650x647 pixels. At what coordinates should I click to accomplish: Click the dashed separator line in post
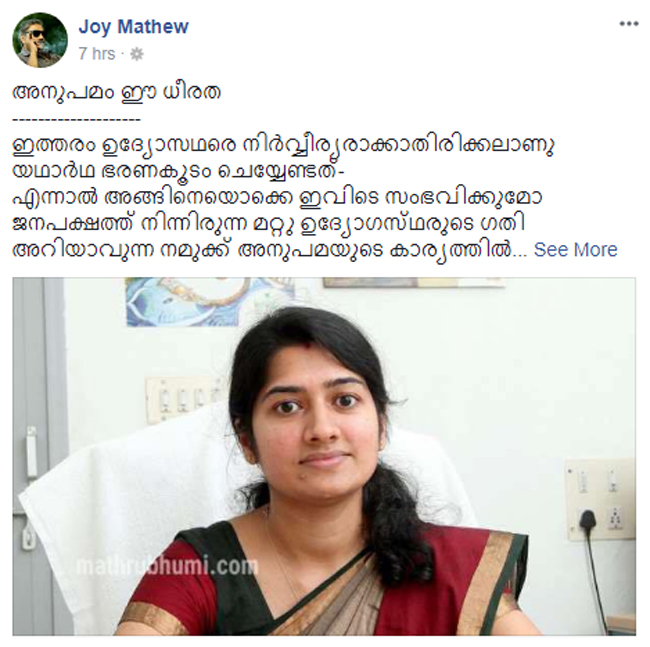(x=76, y=120)
